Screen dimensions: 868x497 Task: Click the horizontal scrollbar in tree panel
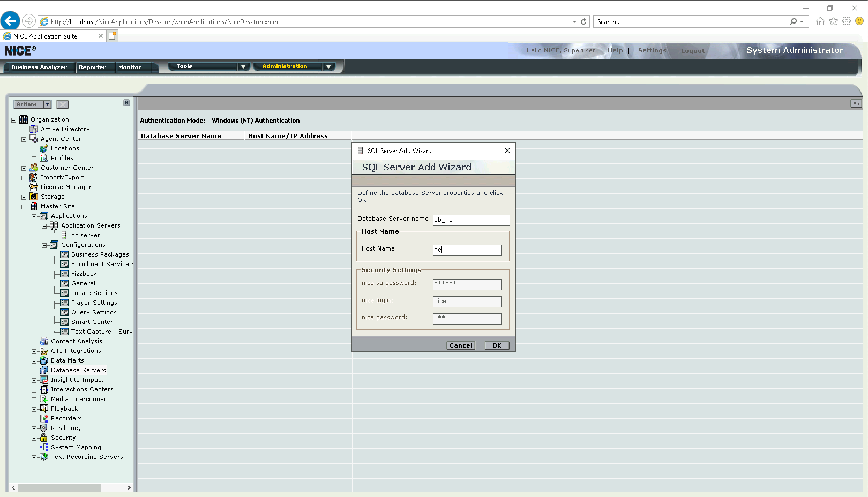pos(59,487)
